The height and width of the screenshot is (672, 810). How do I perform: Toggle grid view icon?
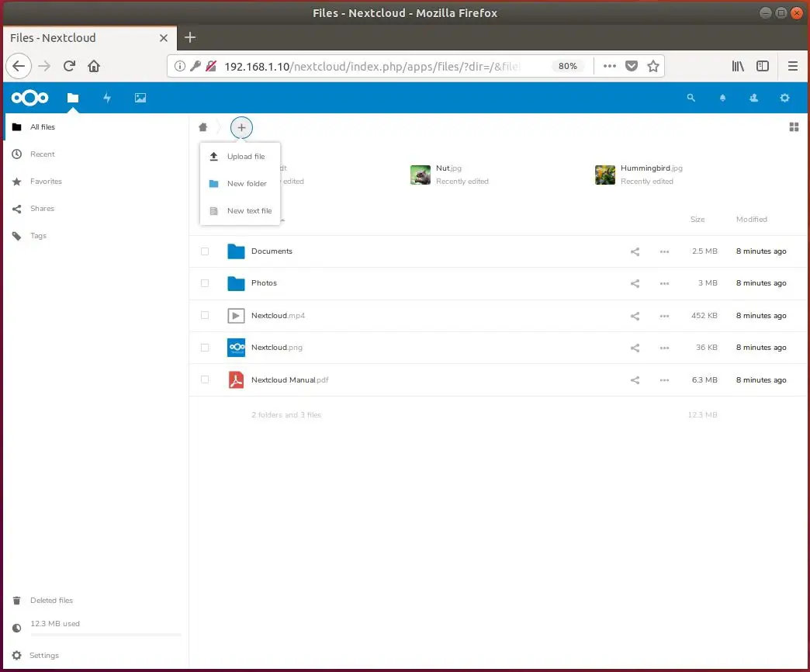[x=794, y=127]
